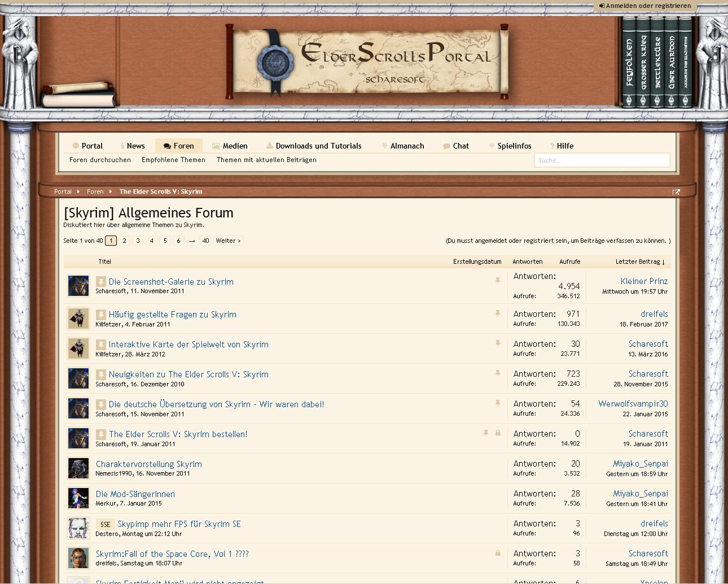
Task: Click Destero's avatar on the Skypimp thread
Action: click(x=78, y=528)
